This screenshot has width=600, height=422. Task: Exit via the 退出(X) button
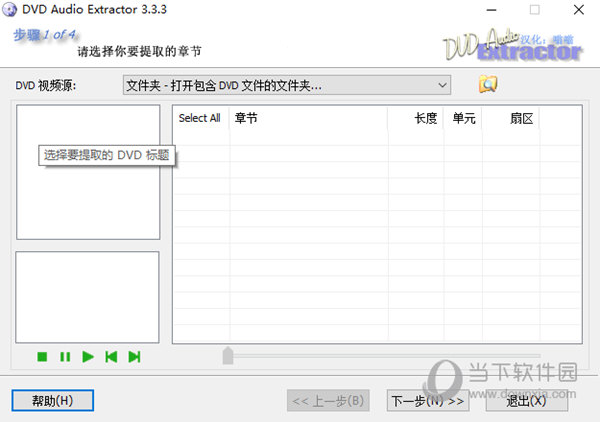pyautogui.click(x=527, y=401)
